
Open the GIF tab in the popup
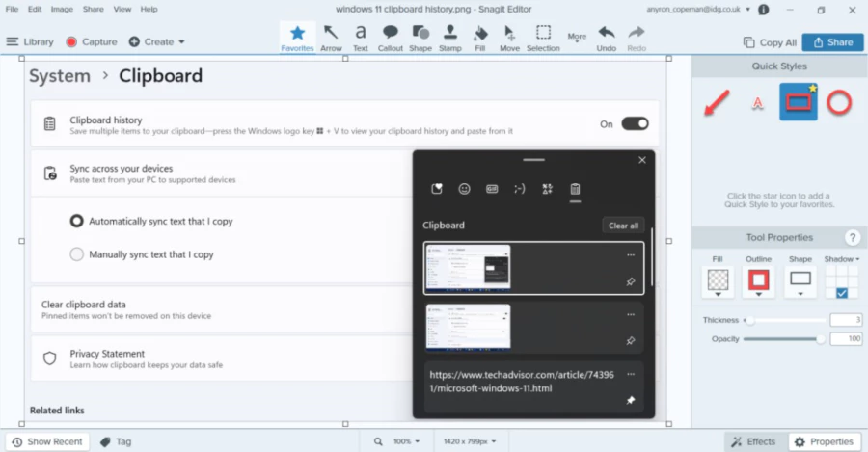point(492,189)
